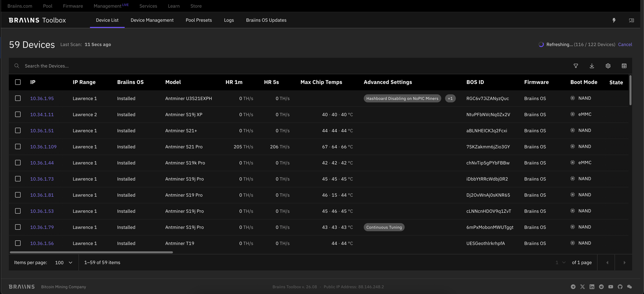Viewport: 644px width, 294px height.
Task: Open the lightning bolt quick actions icon
Action: pyautogui.click(x=614, y=20)
